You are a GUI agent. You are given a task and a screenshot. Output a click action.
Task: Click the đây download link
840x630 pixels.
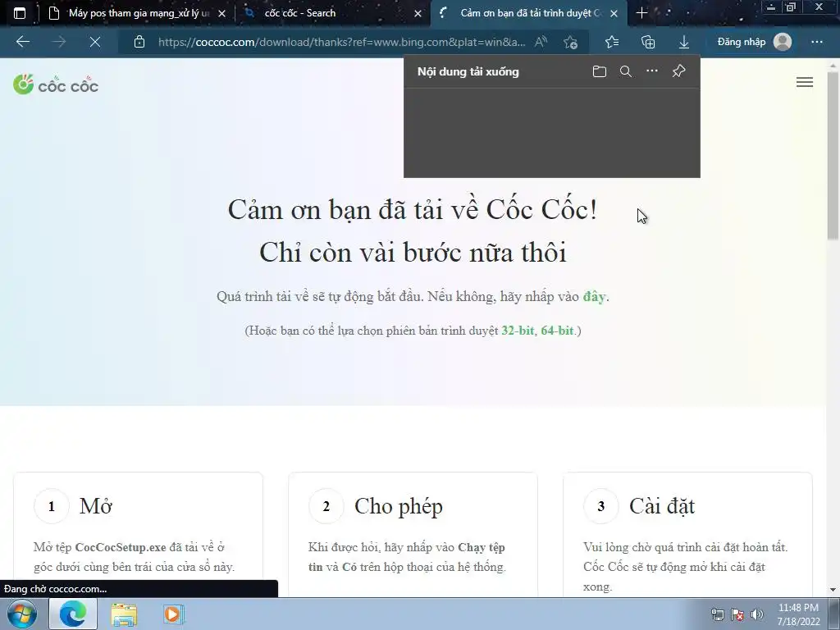594,296
